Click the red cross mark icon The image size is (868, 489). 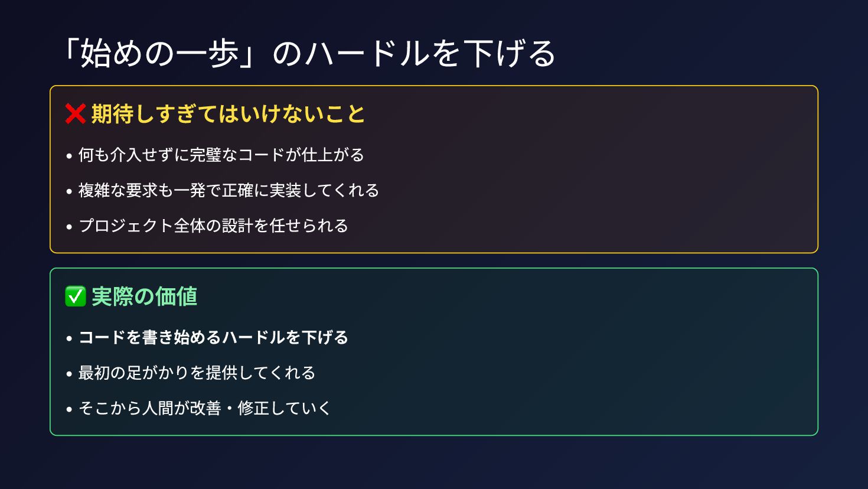[76, 113]
